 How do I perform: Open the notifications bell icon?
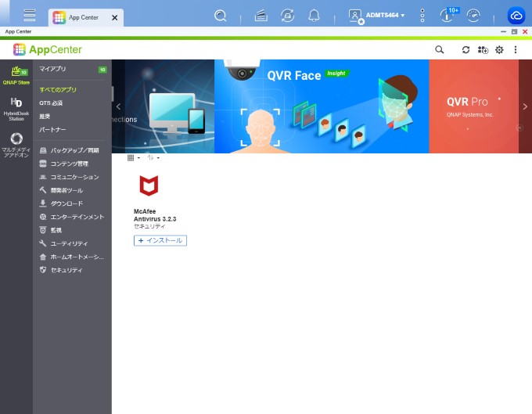(314, 16)
